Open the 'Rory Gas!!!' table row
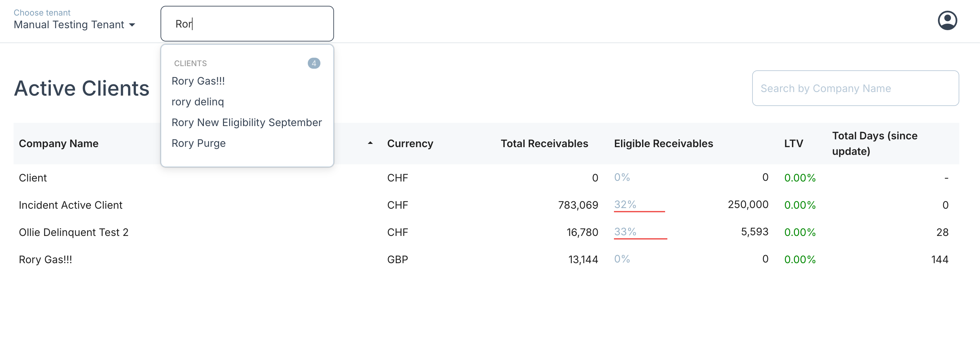Image resolution: width=980 pixels, height=339 pixels. (x=46, y=260)
